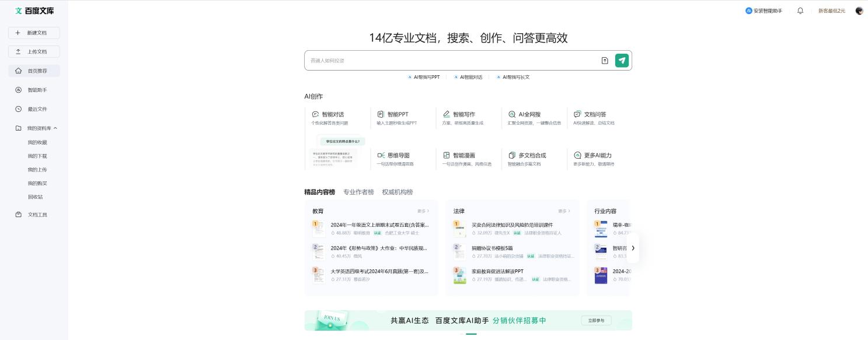The width and height of the screenshot is (868, 340).
Task: Select the active banner pagination dot
Action: [x=471, y=334]
